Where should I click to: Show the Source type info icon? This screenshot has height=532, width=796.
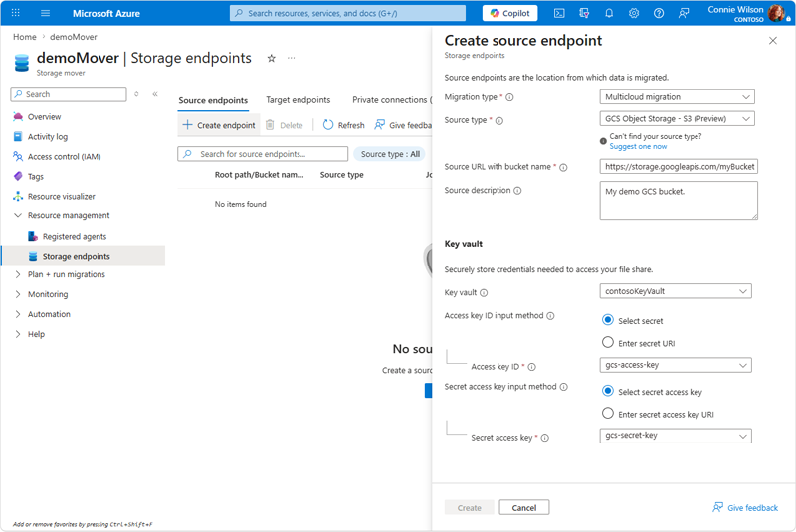[499, 120]
